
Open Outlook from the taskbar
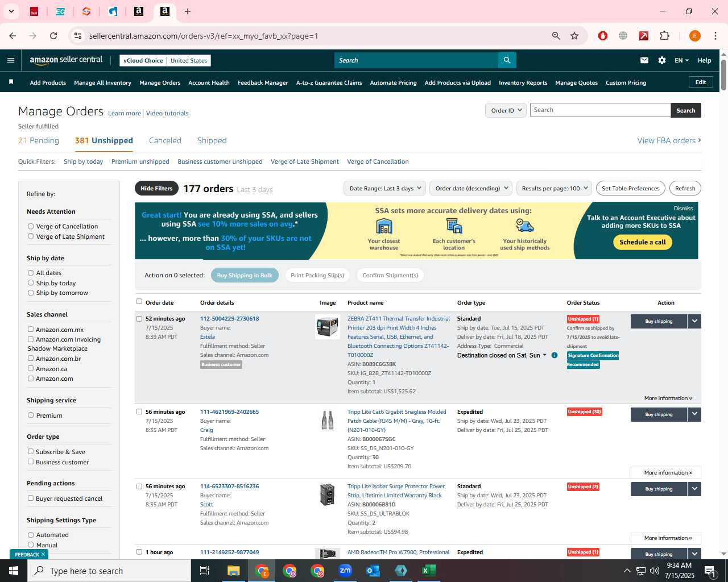tap(373, 571)
